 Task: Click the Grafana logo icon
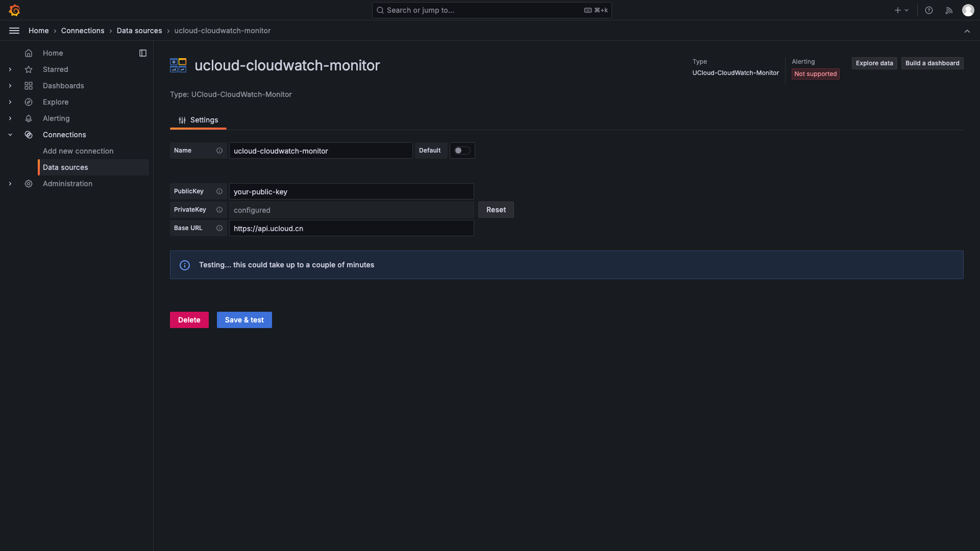click(x=14, y=10)
